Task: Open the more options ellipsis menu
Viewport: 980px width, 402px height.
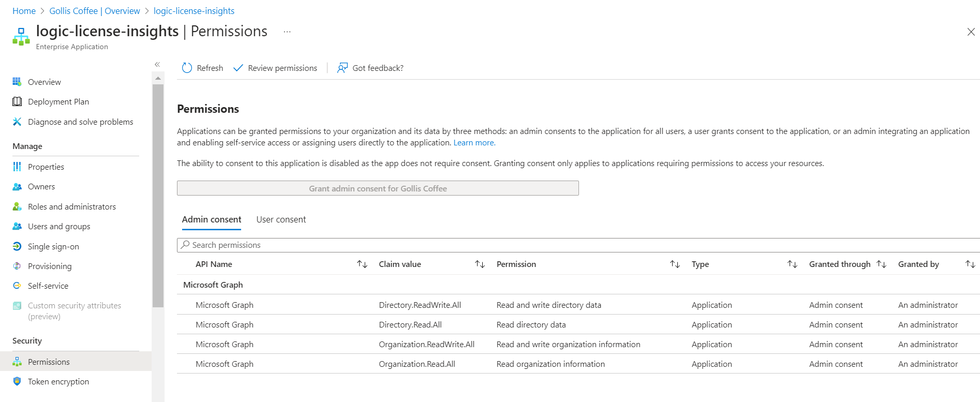Action: coord(287,32)
